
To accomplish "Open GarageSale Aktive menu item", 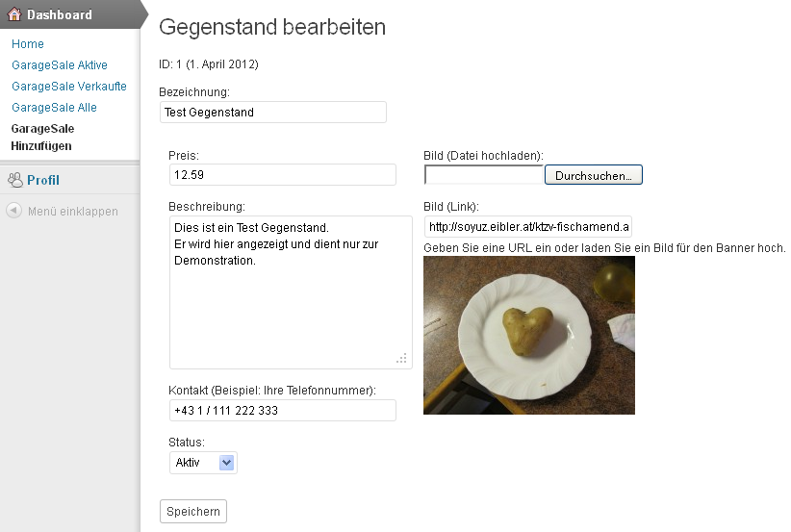I will pyautogui.click(x=60, y=65).
